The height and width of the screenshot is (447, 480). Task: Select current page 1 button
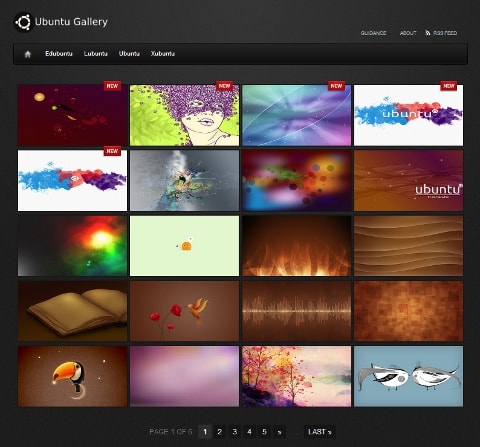(x=205, y=432)
